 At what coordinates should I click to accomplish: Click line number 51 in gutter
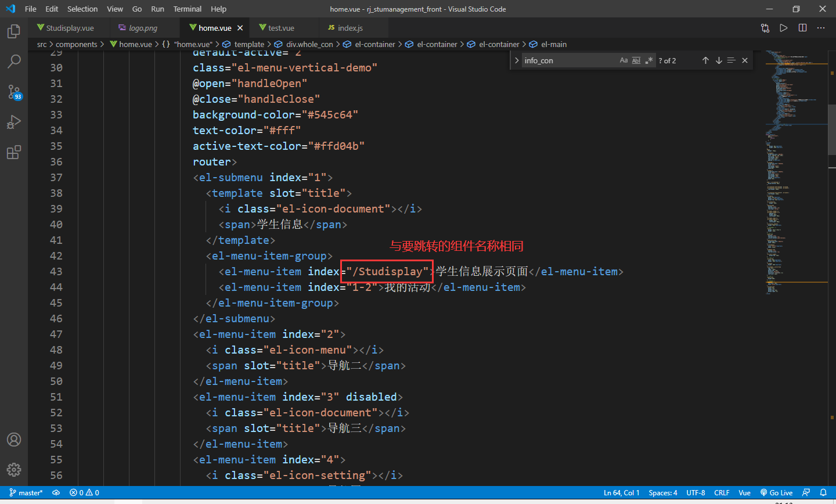[56, 397]
